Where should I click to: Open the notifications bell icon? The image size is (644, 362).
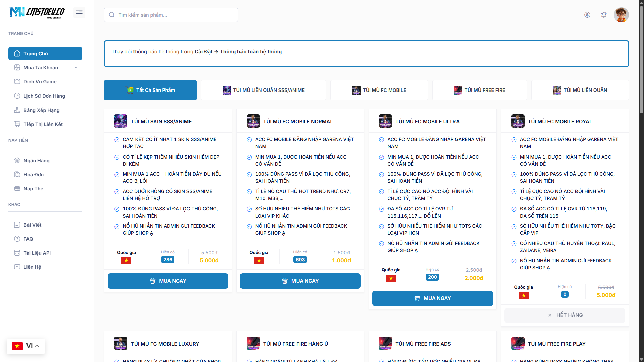pos(604,15)
